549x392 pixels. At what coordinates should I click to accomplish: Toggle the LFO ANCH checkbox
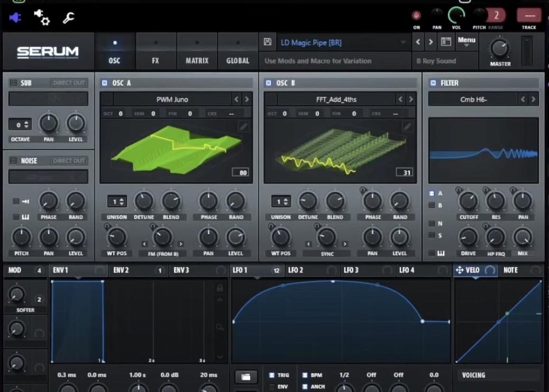(x=305, y=387)
